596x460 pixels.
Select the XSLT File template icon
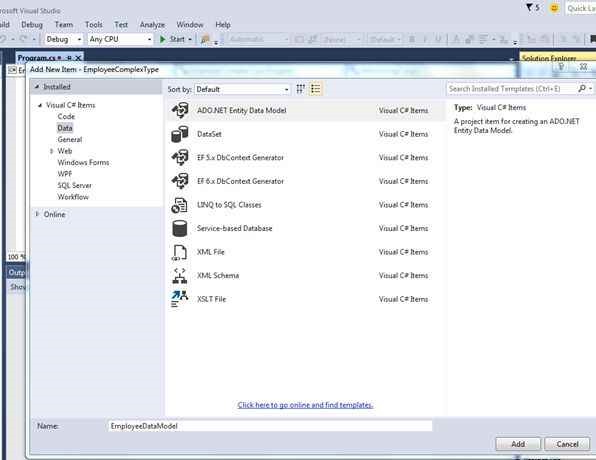(180, 299)
